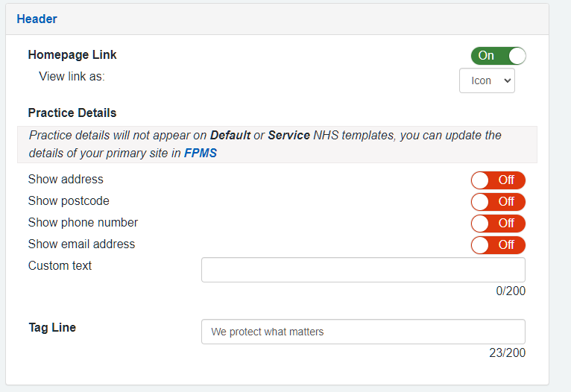Click into the Custom text field
The image size is (571, 392).
[363, 270]
